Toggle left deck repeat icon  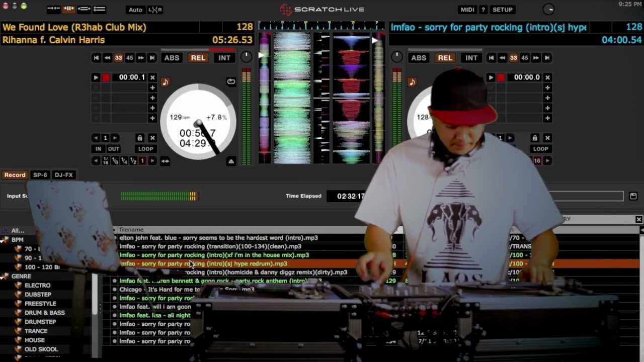coord(231,81)
